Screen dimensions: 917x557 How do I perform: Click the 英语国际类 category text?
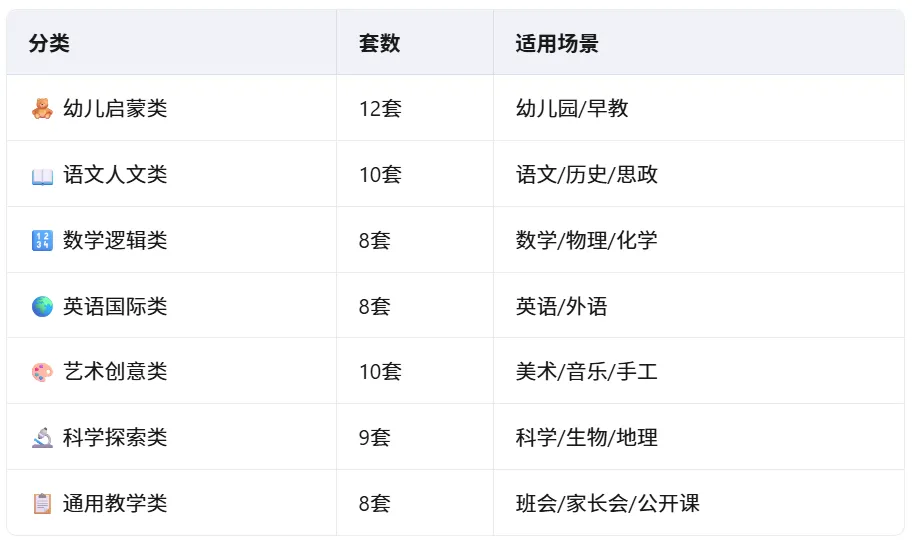coord(115,307)
